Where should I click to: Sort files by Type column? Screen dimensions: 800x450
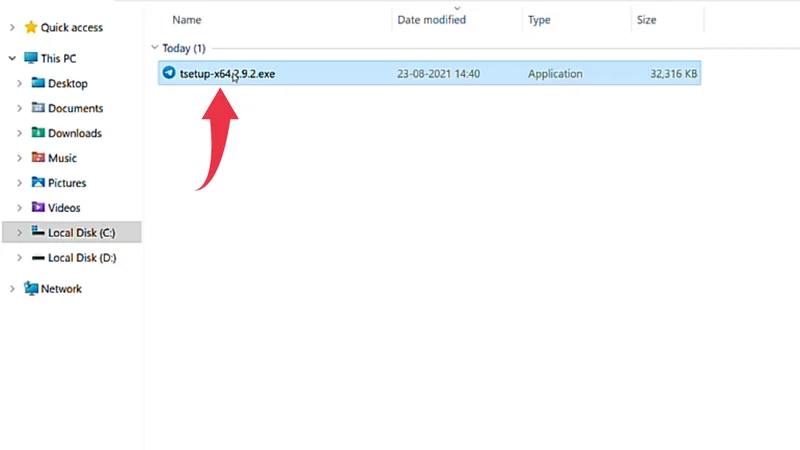539,19
